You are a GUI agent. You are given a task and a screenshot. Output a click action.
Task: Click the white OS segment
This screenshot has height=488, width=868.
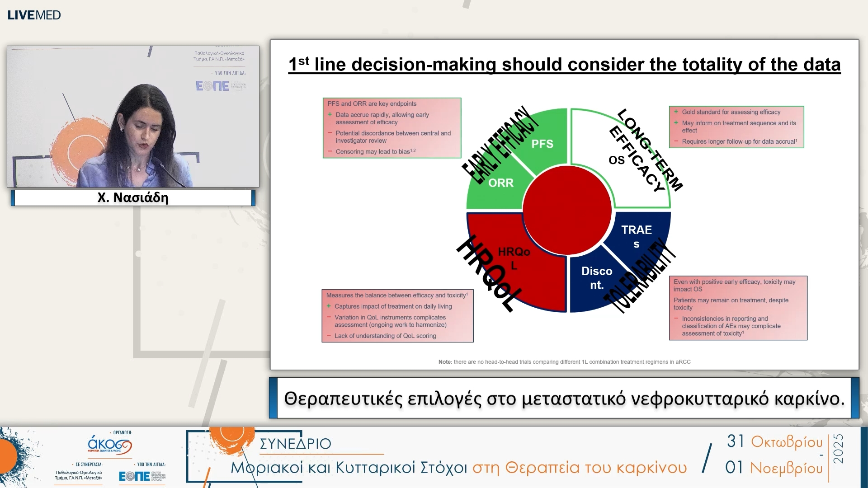pyautogui.click(x=616, y=160)
